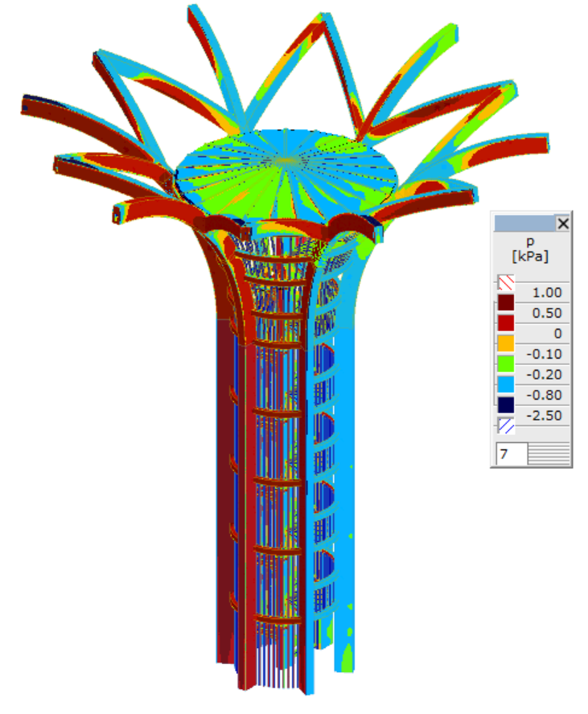Click the legend value -0.20
Screen dimensions: 588x714
(x=545, y=375)
